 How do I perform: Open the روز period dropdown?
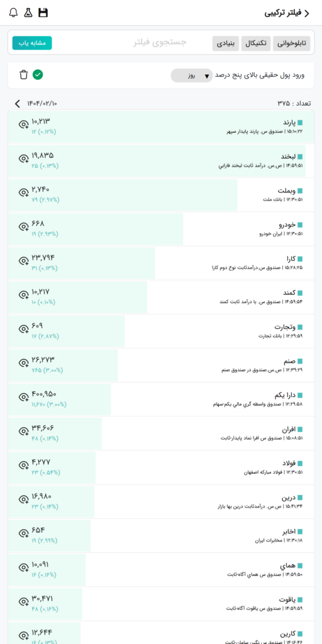point(192,75)
